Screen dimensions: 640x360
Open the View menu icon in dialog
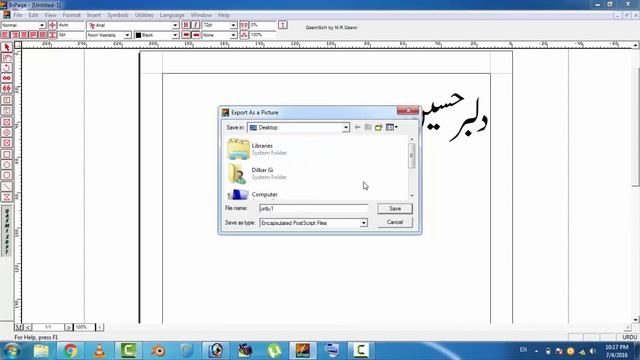point(392,127)
